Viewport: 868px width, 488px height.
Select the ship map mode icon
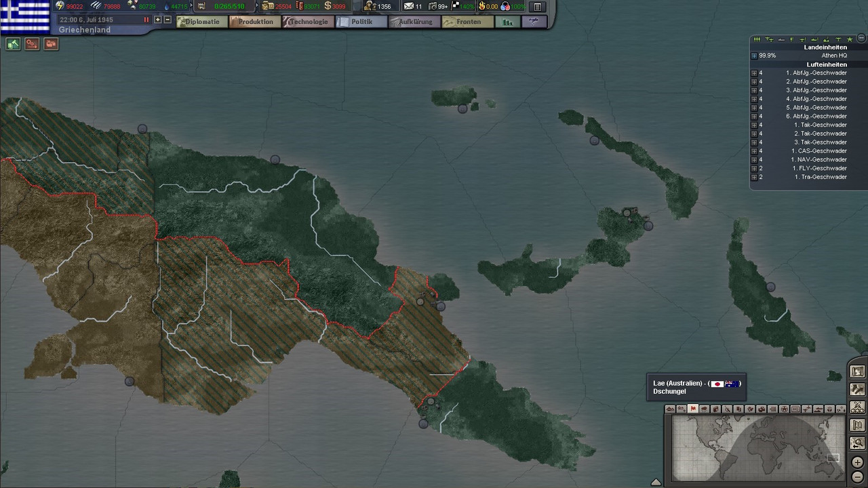coord(818,409)
